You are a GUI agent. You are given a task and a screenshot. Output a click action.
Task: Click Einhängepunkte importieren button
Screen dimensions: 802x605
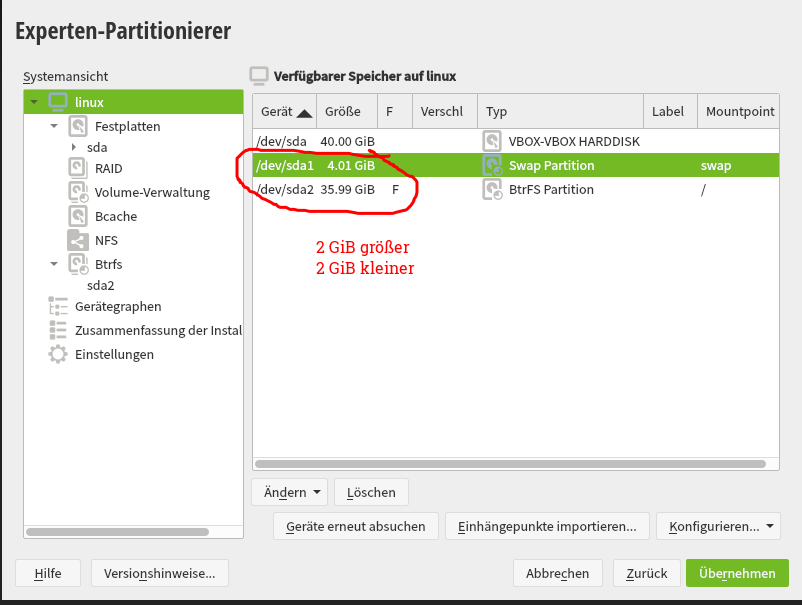point(547,526)
